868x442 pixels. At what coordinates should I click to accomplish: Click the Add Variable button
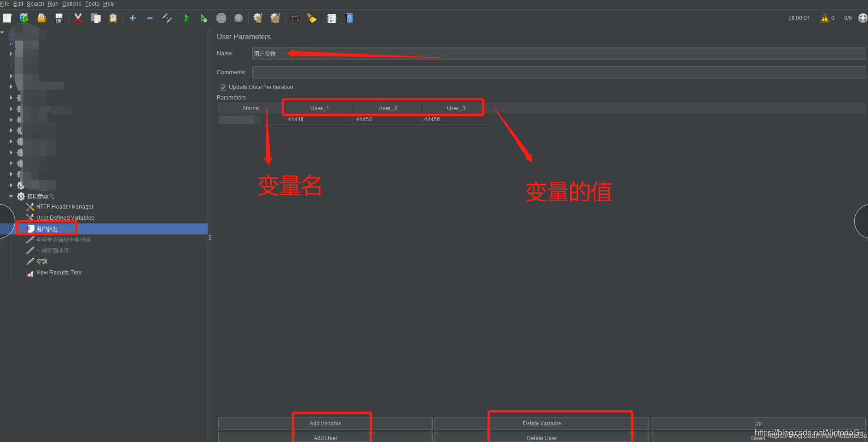point(325,423)
